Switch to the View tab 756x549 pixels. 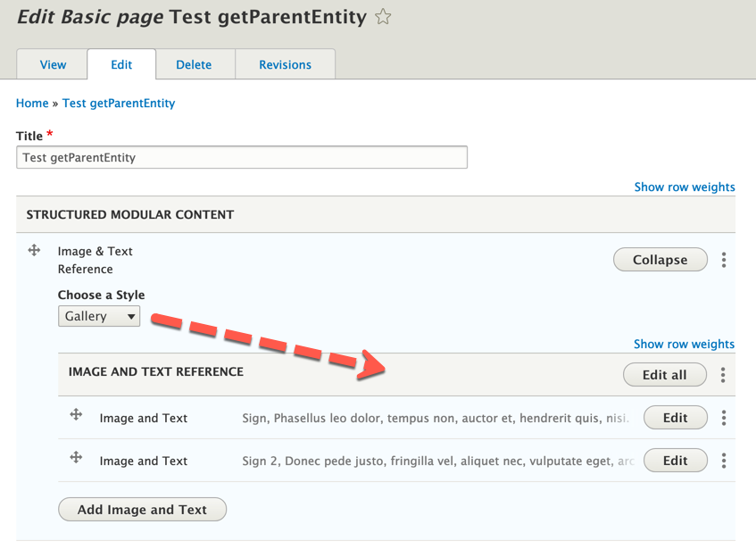[53, 64]
